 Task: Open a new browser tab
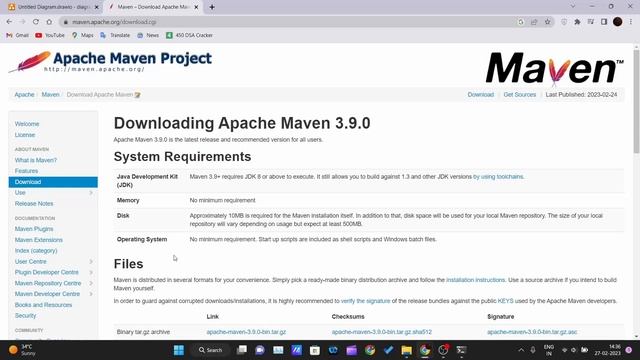coord(212,7)
